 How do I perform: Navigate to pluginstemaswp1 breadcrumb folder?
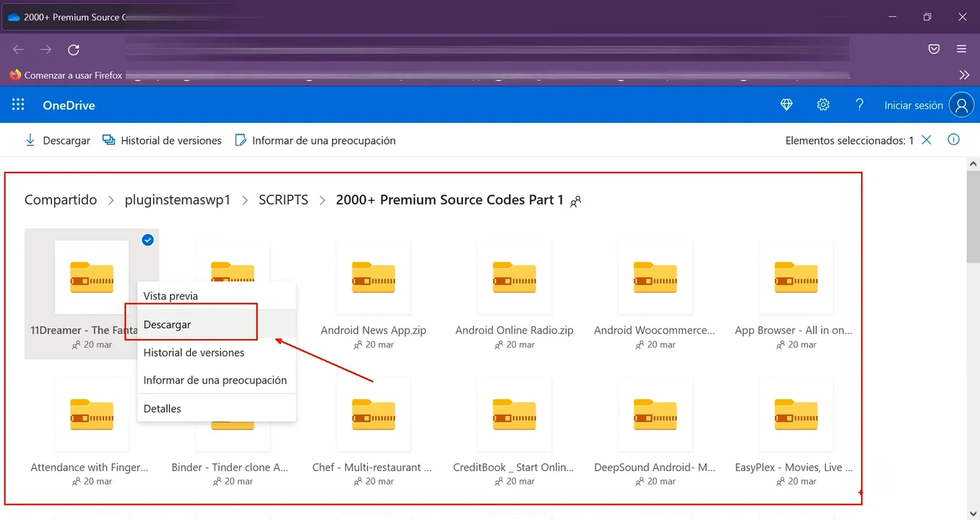pyautogui.click(x=178, y=200)
